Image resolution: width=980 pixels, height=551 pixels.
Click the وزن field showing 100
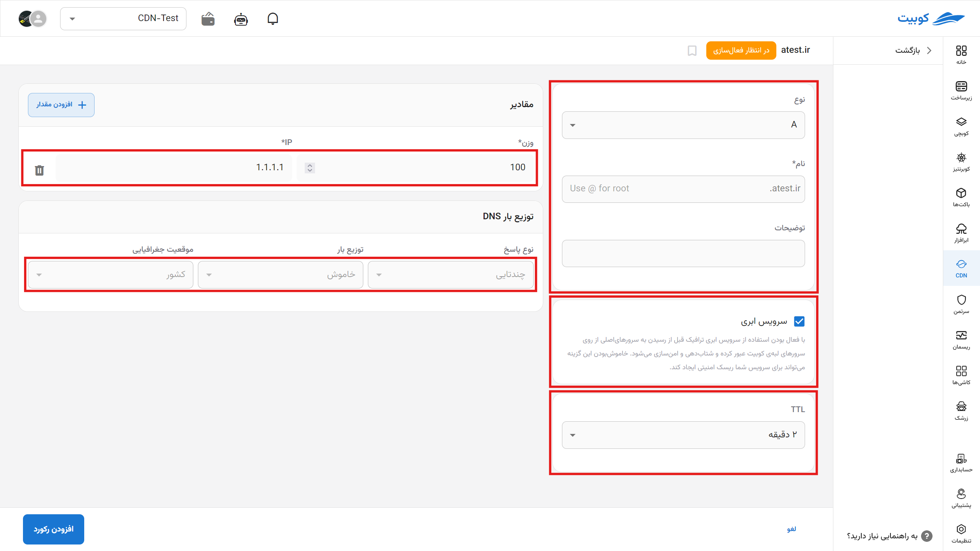click(x=415, y=168)
